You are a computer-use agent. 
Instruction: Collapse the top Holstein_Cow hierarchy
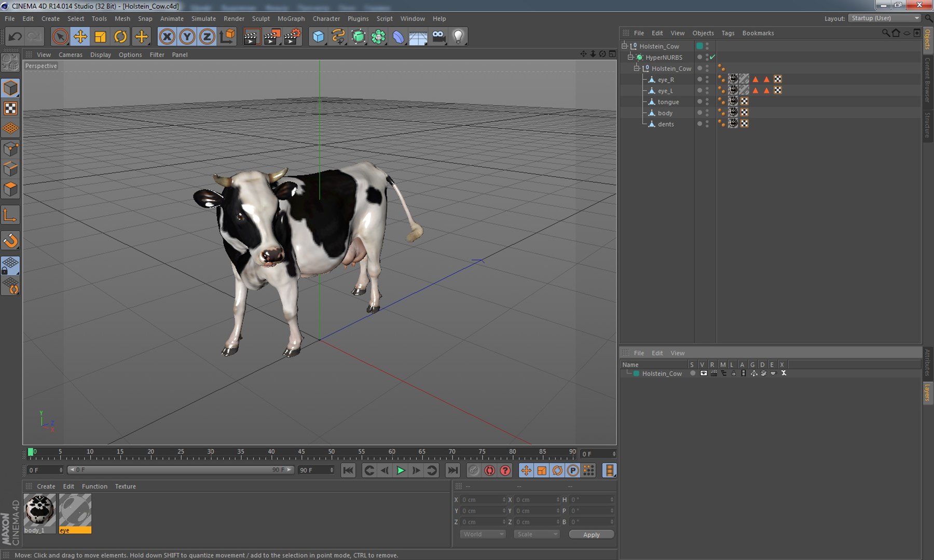(625, 46)
